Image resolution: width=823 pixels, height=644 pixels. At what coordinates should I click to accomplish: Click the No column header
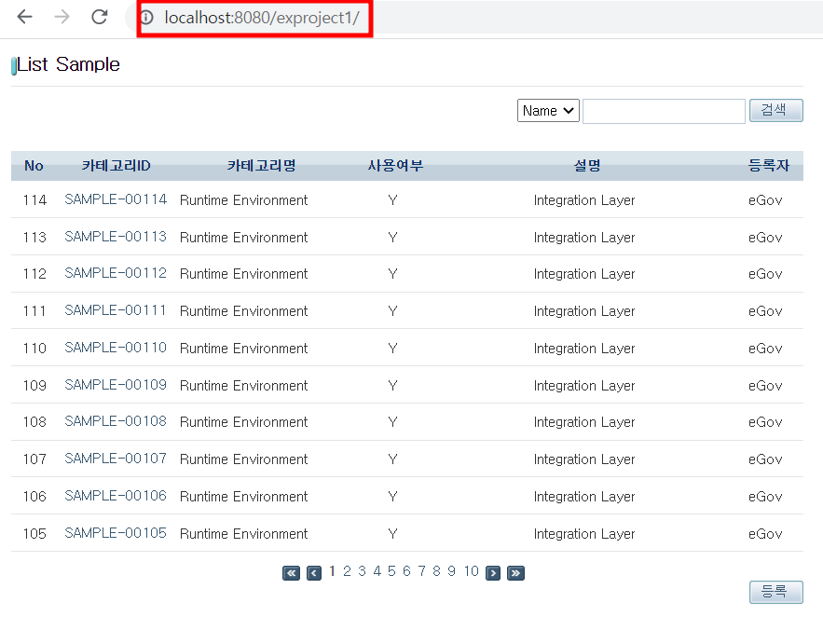pyautogui.click(x=34, y=166)
